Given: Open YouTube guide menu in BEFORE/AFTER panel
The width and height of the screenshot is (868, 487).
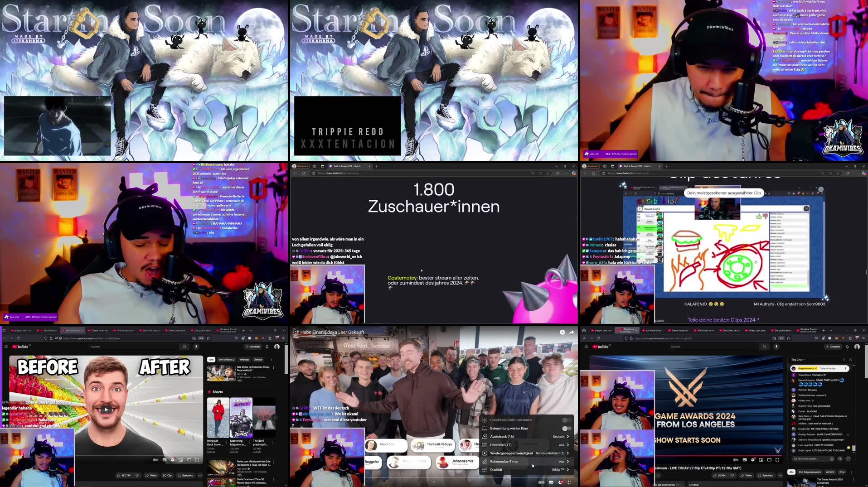Looking at the screenshot, I should (6, 347).
